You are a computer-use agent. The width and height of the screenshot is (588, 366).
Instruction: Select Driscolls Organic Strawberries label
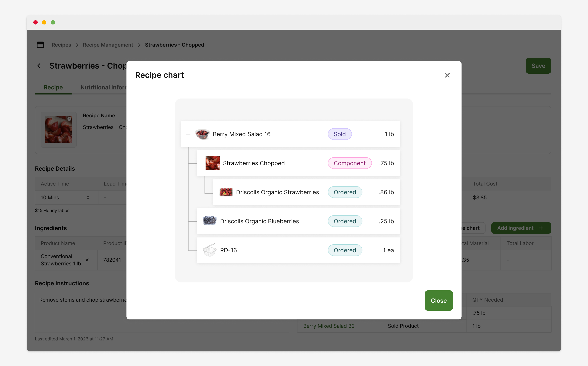277,192
